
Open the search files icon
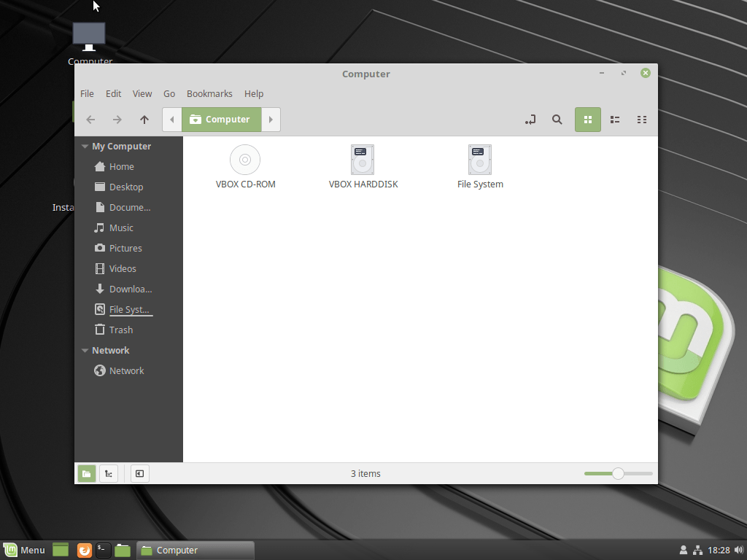pyautogui.click(x=557, y=120)
